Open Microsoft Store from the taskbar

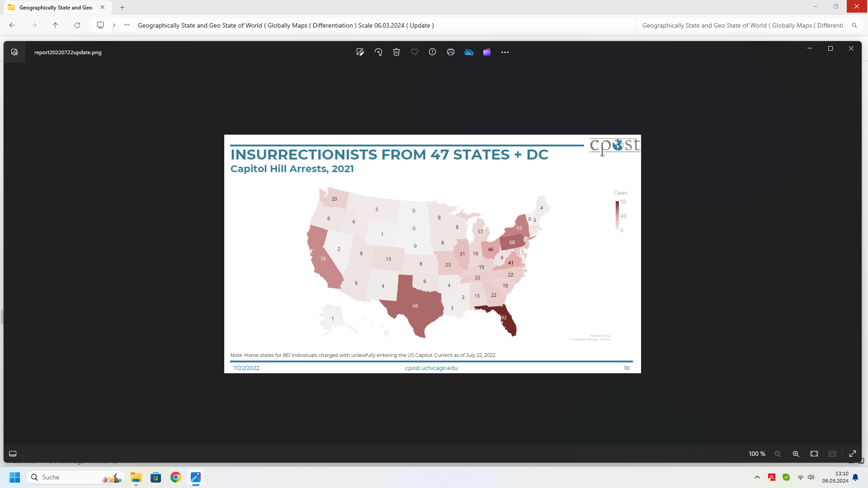point(156,477)
